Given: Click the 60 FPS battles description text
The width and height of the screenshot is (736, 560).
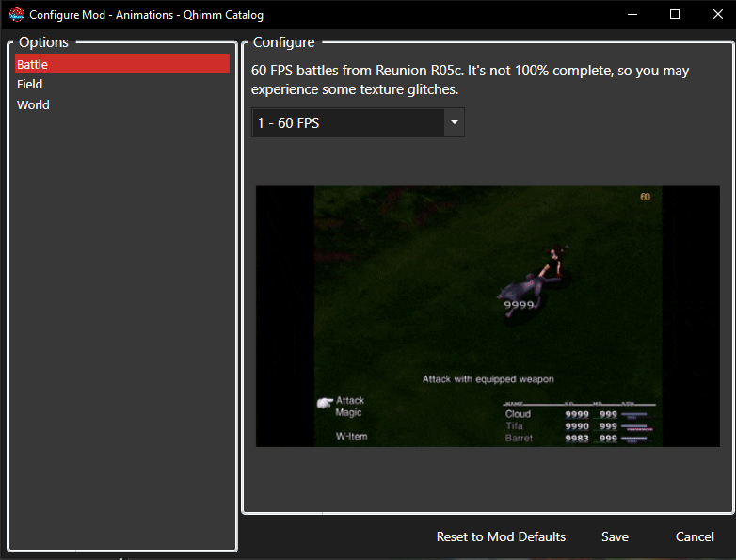Looking at the screenshot, I should coord(470,80).
